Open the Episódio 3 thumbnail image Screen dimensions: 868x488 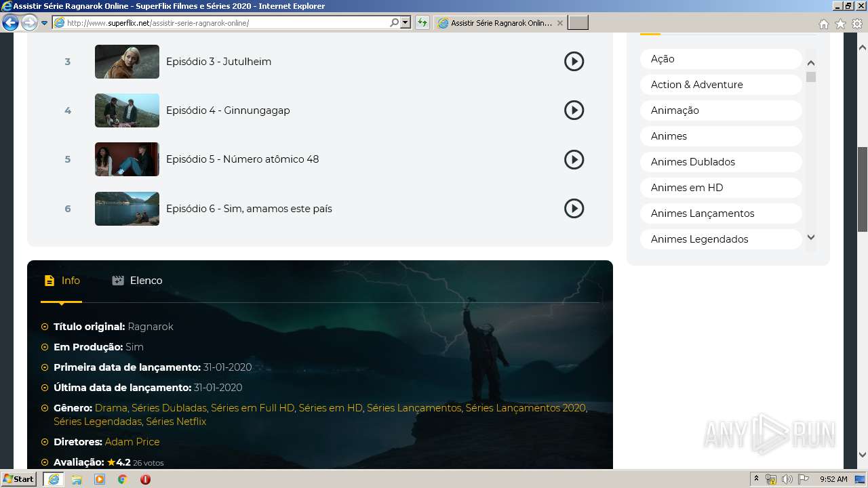127,62
